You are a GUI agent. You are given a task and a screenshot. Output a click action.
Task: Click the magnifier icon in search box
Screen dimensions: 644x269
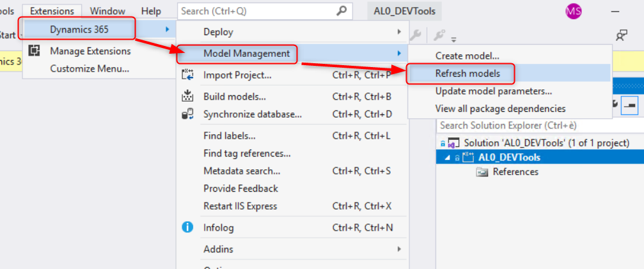342,11
